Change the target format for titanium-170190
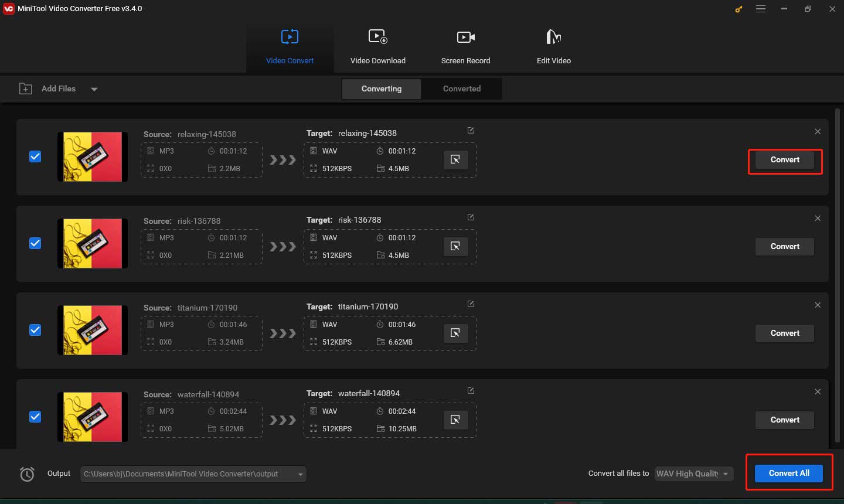Screen dimensions: 844x504 pos(455,333)
